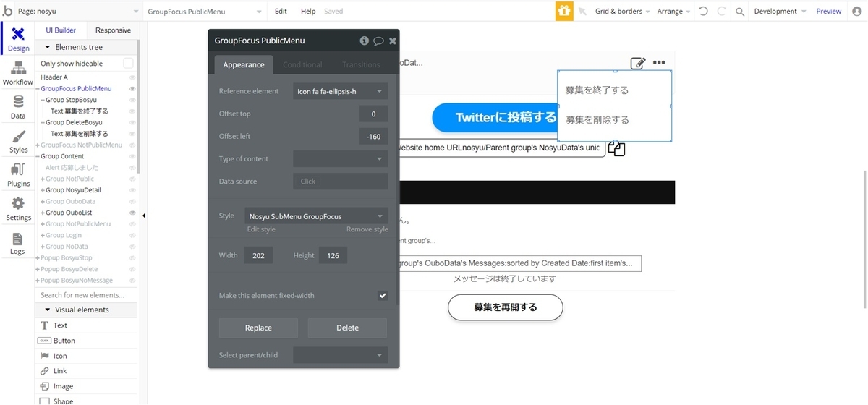The width and height of the screenshot is (868, 405).
Task: Click the copy icon next to URL field
Action: click(x=616, y=148)
